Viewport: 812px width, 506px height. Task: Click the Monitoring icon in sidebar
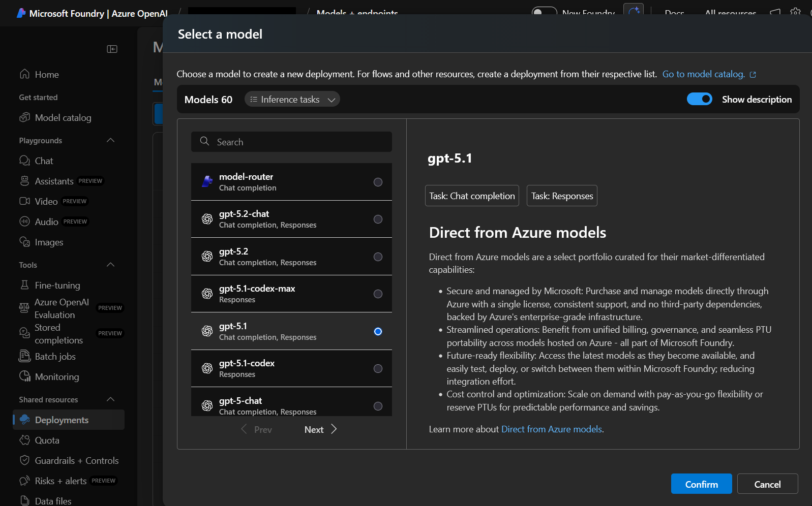tap(24, 376)
